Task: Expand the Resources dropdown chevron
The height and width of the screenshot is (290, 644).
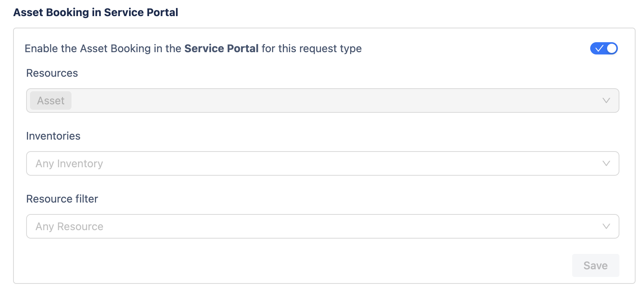Action: pos(606,101)
